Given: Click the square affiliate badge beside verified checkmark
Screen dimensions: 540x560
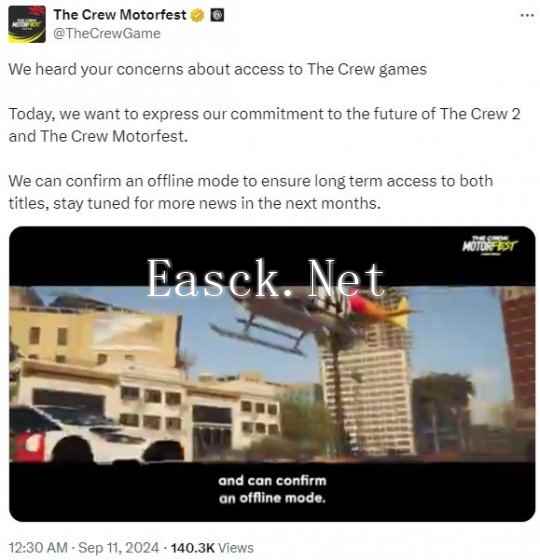Looking at the screenshot, I should coord(217,15).
